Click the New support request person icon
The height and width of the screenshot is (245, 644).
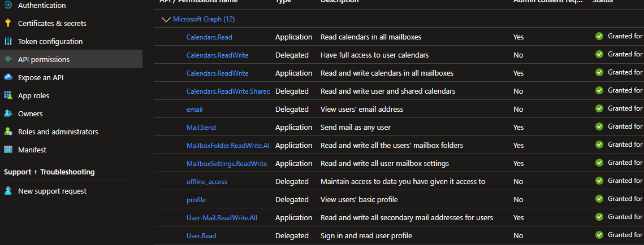click(8, 191)
